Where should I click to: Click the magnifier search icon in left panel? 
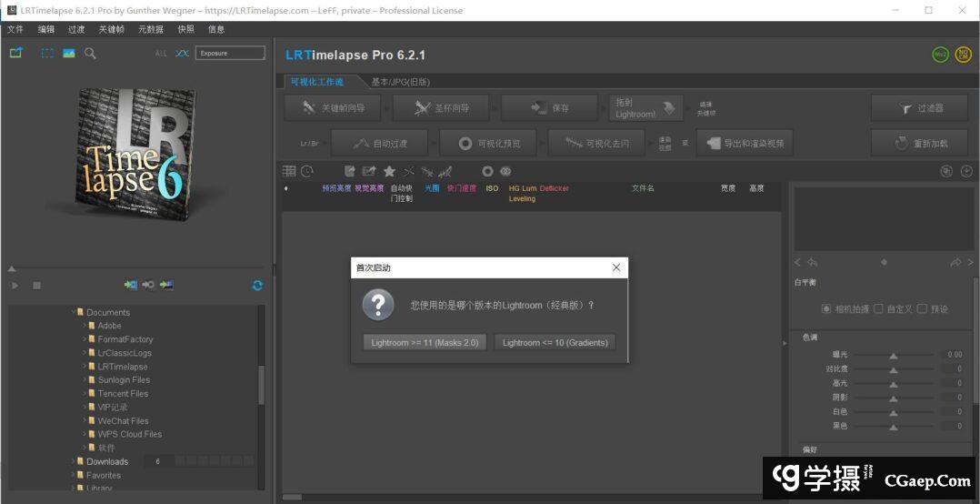tap(90, 54)
